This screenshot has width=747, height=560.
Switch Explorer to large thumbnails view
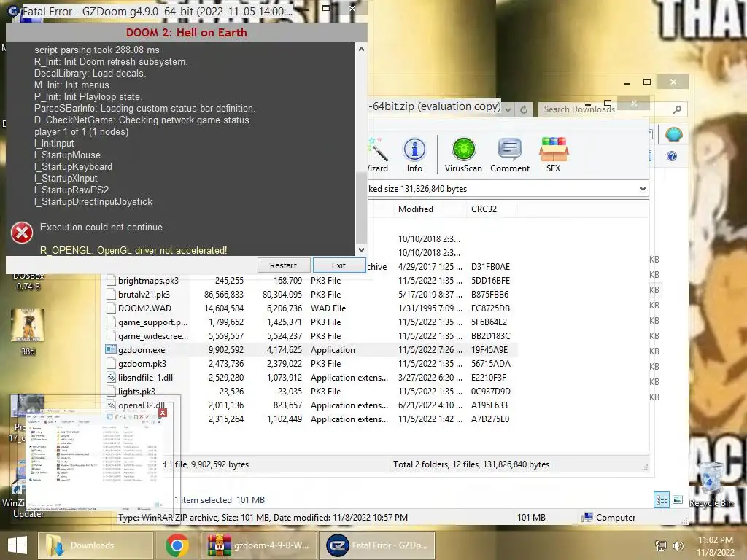coord(678,500)
